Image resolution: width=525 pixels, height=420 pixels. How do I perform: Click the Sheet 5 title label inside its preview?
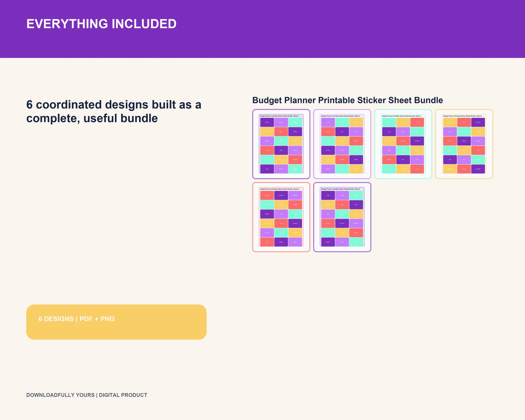(x=279, y=189)
